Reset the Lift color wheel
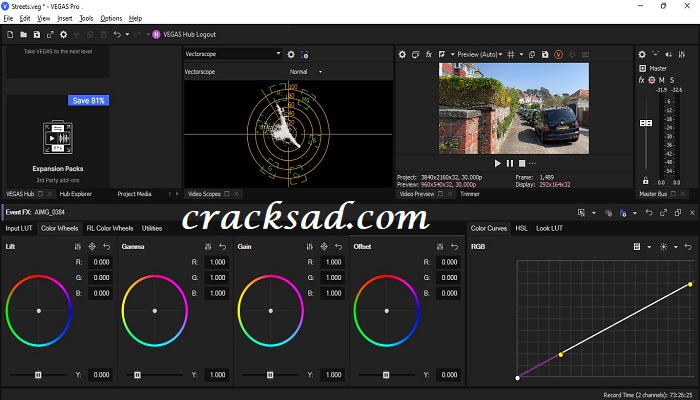The height and width of the screenshot is (400, 700). tap(106, 246)
